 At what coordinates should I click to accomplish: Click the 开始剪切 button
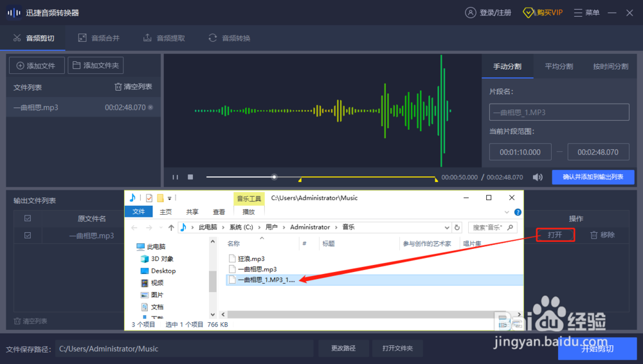[597, 349]
